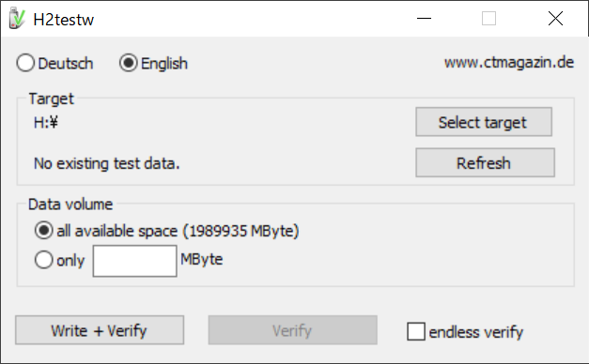
Task: Click the H:¥ target path text
Action: click(x=46, y=122)
